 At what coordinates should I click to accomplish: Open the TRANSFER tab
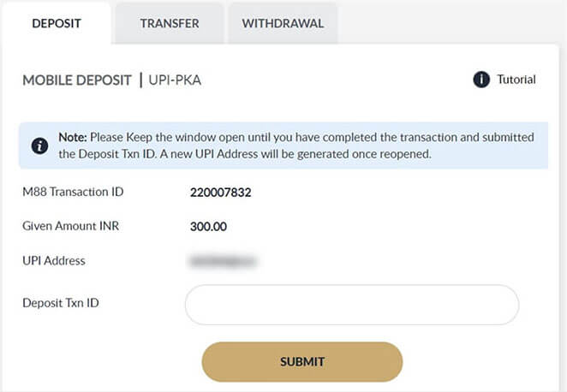point(170,23)
